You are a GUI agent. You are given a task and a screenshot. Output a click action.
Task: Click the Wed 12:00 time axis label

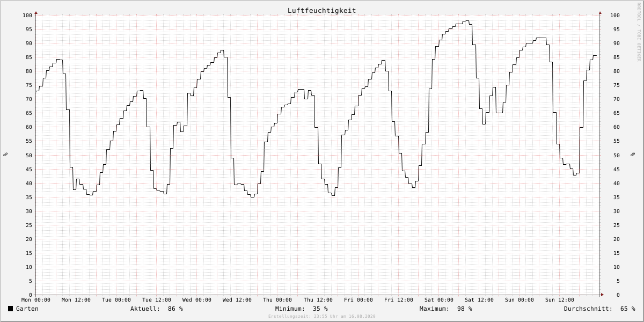pos(237,300)
